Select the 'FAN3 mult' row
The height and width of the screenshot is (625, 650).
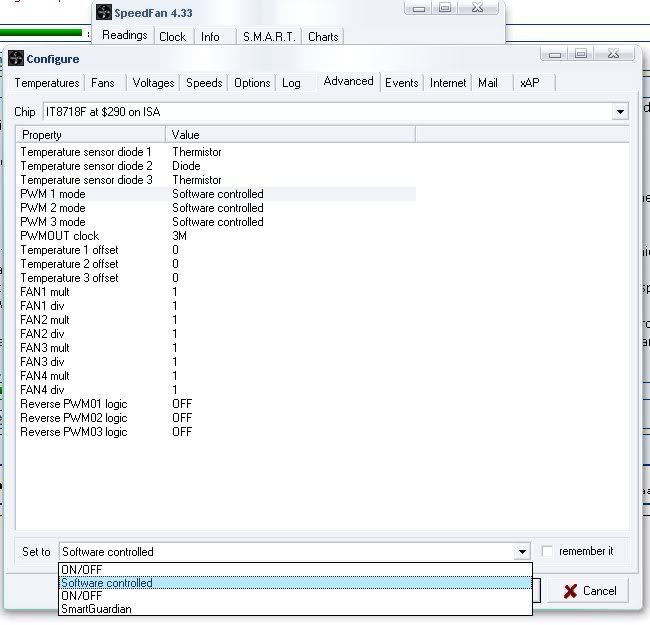pos(216,348)
